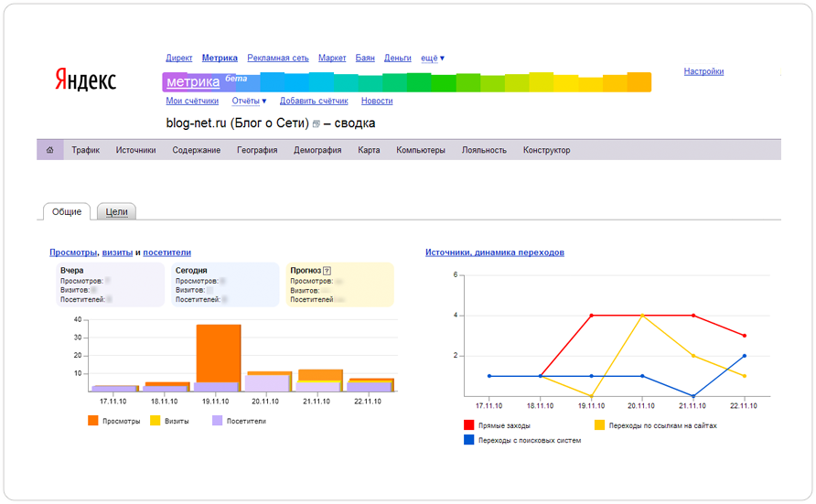Click the Просмотры legend label text

coord(122,422)
